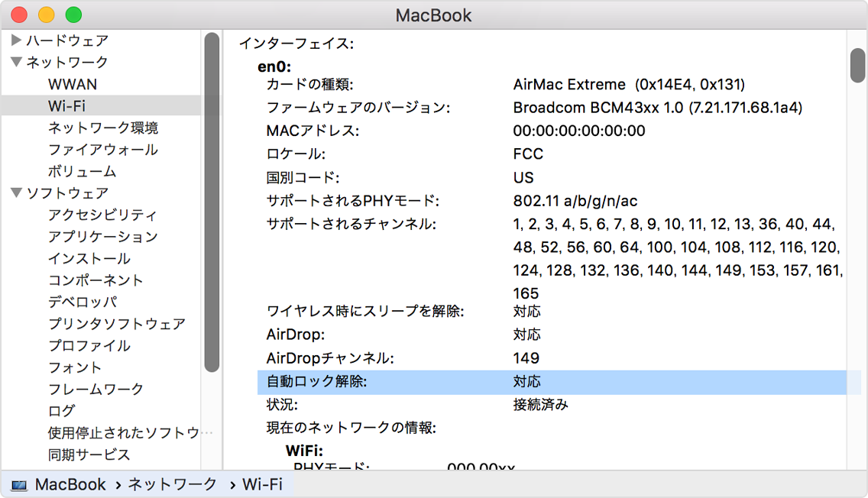The height and width of the screenshot is (498, 868).
Task: Select プリンタソフトウェア in the sidebar
Action: click(117, 324)
